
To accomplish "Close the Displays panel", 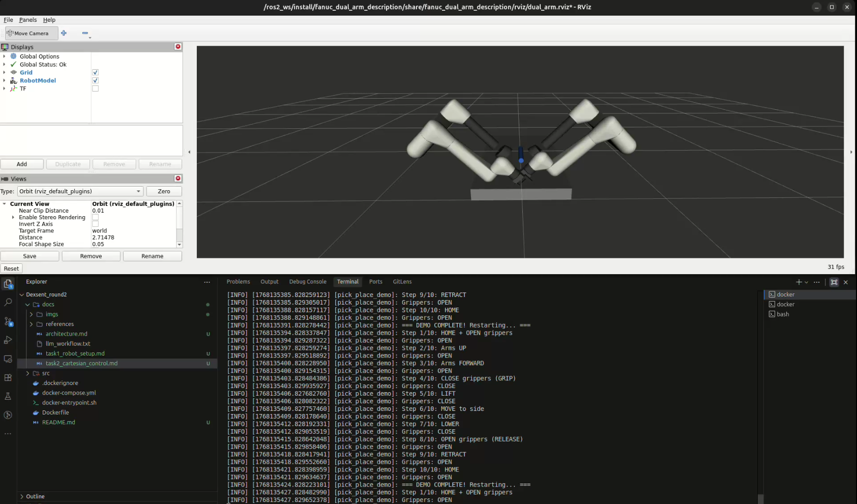I will pyautogui.click(x=178, y=47).
